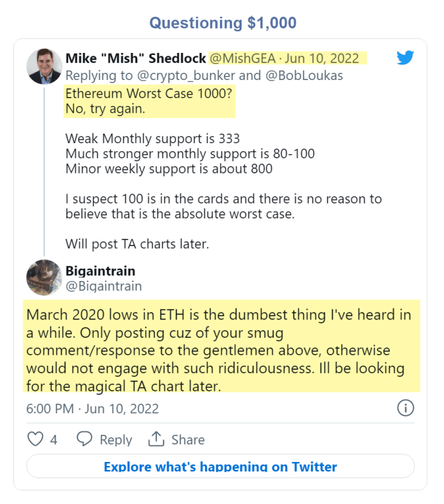The height and width of the screenshot is (504, 444).
Task: Click Explore what's happening on Twitter
Action: [x=220, y=467]
